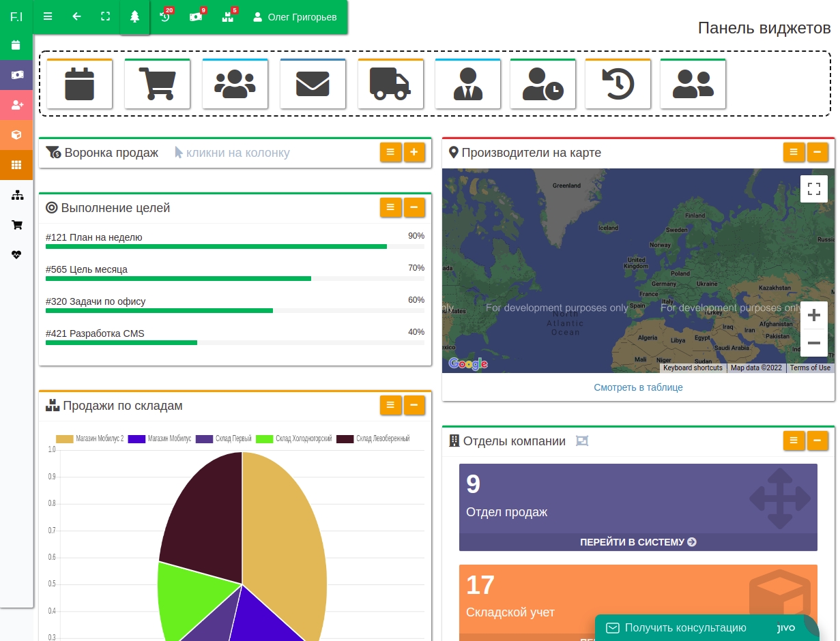Click the Смотреть в таблице link
Viewport: 840px width, 641px height.
point(638,387)
